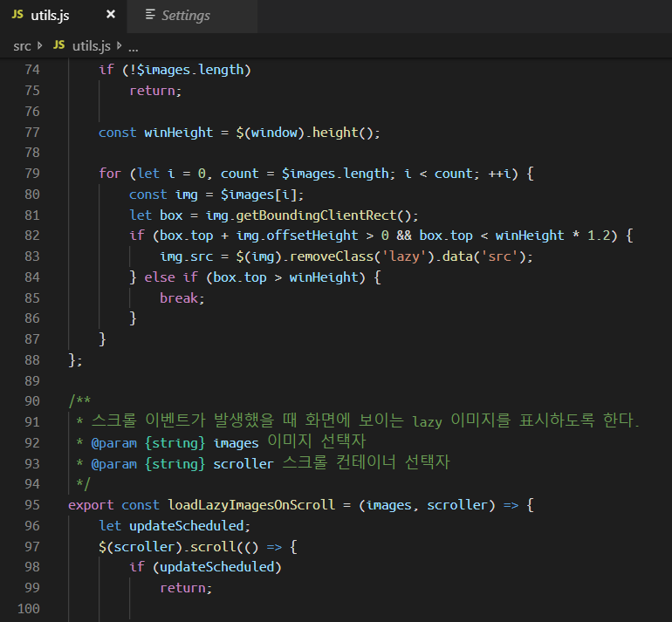Screen dimensions: 672x622
Task: Switch to the Settings tab
Action: [x=185, y=15]
